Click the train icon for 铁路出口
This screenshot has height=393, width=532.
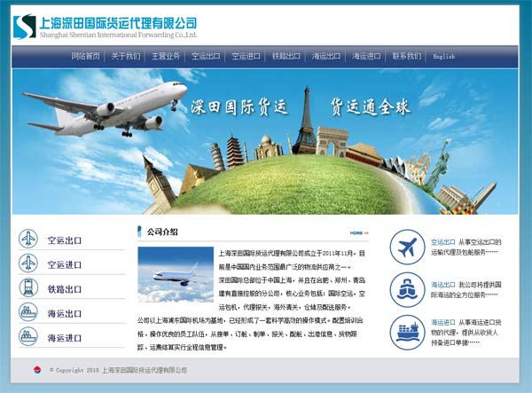(29, 288)
